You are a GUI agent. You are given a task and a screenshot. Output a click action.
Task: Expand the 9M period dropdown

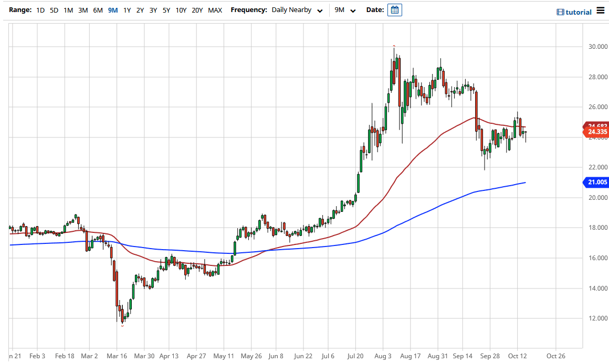[345, 10]
